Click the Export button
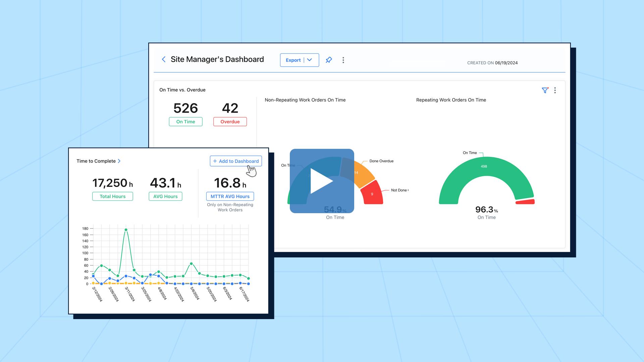644x362 pixels. [x=293, y=60]
